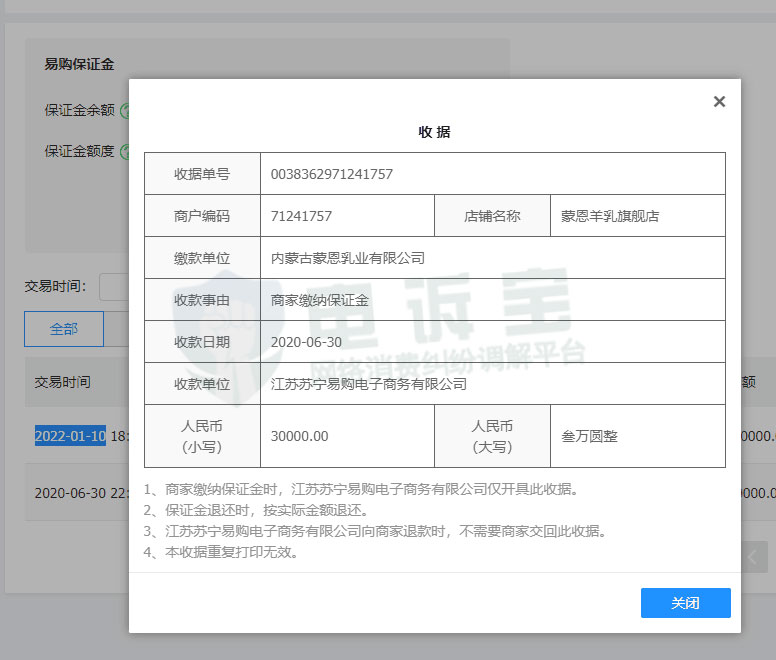Click the highlighted 2022-01-10 date in the table
The image size is (776, 660).
click(x=70, y=436)
